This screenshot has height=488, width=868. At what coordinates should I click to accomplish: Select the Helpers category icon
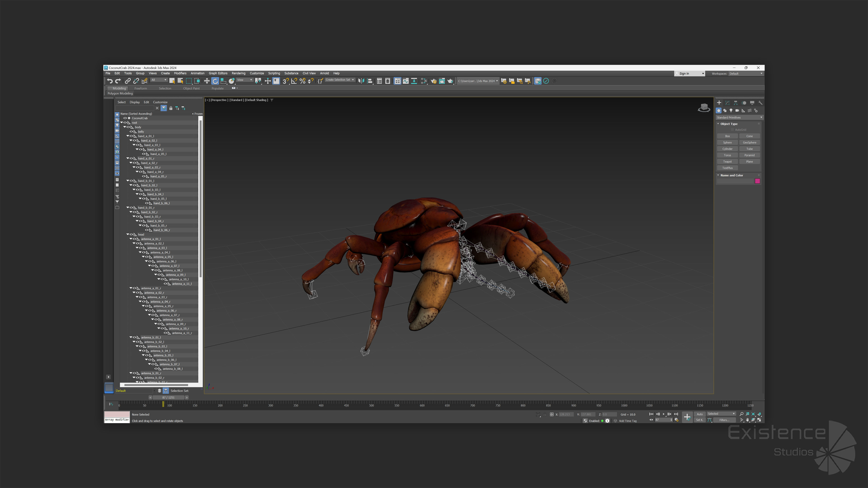pyautogui.click(x=743, y=110)
